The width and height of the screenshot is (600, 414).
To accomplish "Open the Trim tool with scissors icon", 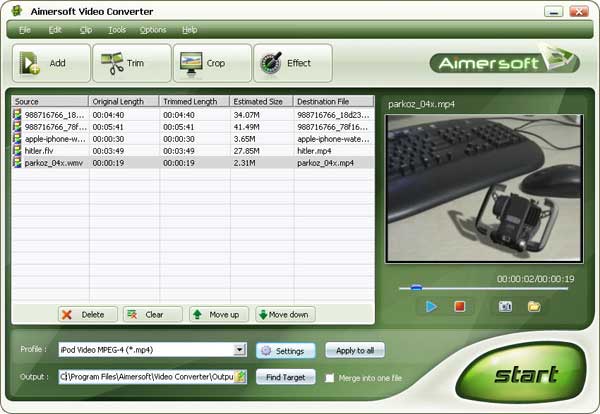I will (132, 63).
